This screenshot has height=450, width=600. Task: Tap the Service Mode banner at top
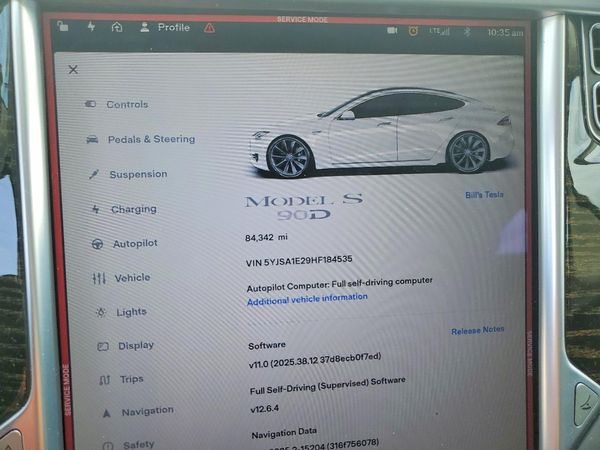point(302,20)
